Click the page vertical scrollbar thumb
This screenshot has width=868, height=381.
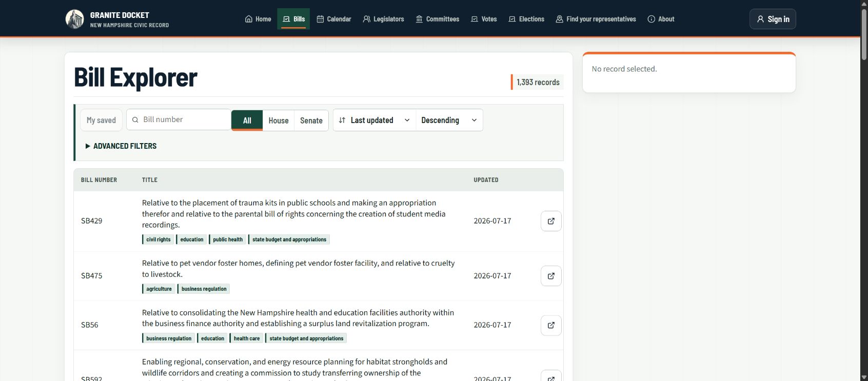pos(864,34)
